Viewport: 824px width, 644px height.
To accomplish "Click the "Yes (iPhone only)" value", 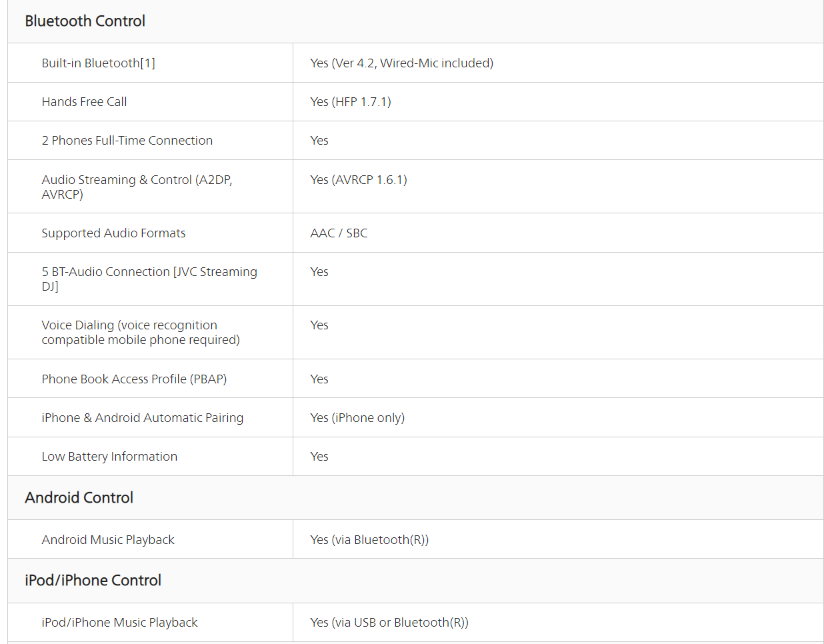I will (357, 418).
